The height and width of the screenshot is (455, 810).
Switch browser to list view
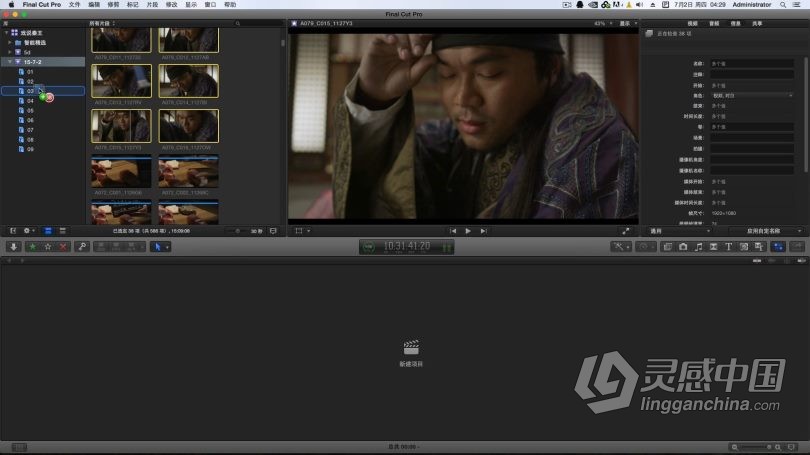(63, 231)
